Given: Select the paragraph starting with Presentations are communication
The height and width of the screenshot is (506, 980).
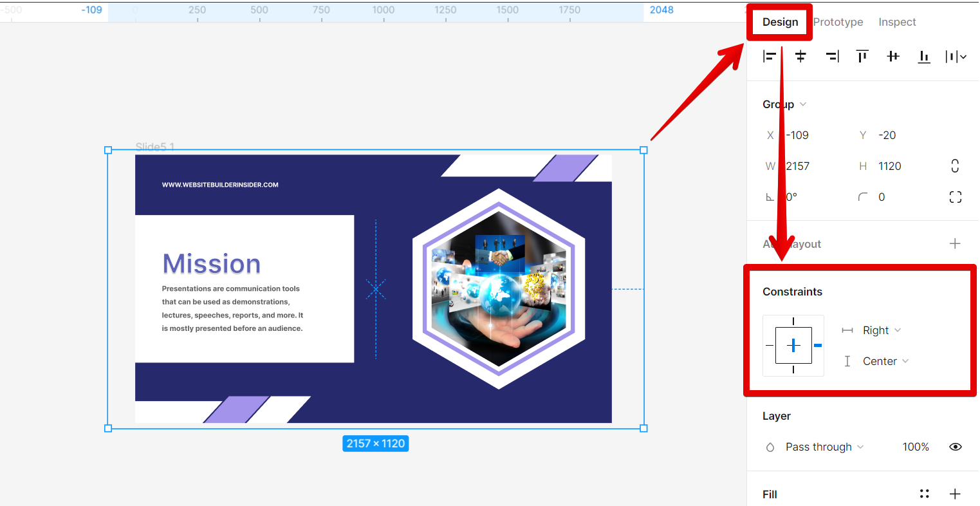Looking at the screenshot, I should click(232, 308).
